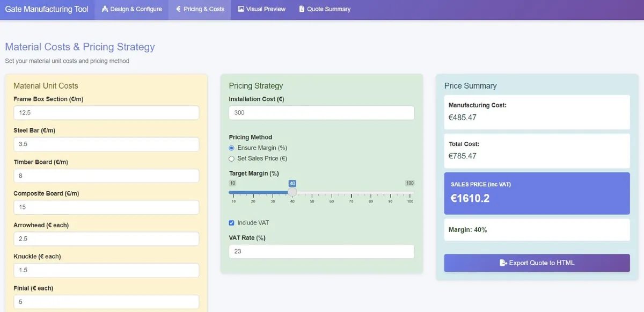Screen dimensions: 644x312
Task: Click the Margin: 40% text
Action: tap(468, 230)
